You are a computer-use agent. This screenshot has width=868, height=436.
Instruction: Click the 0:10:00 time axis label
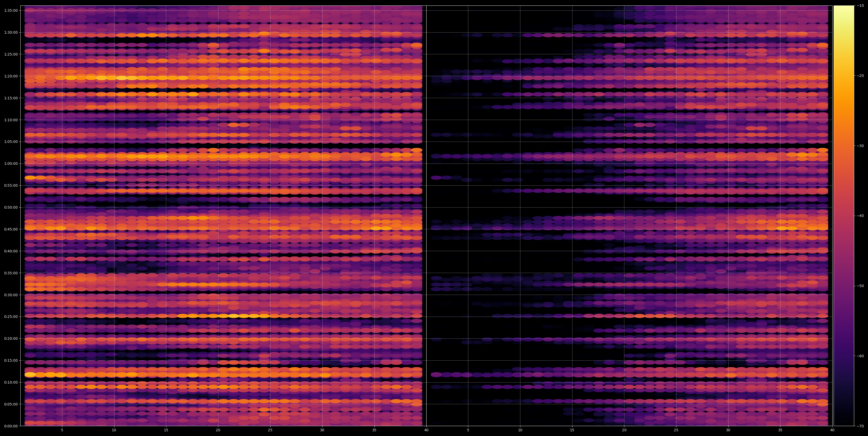(x=11, y=382)
